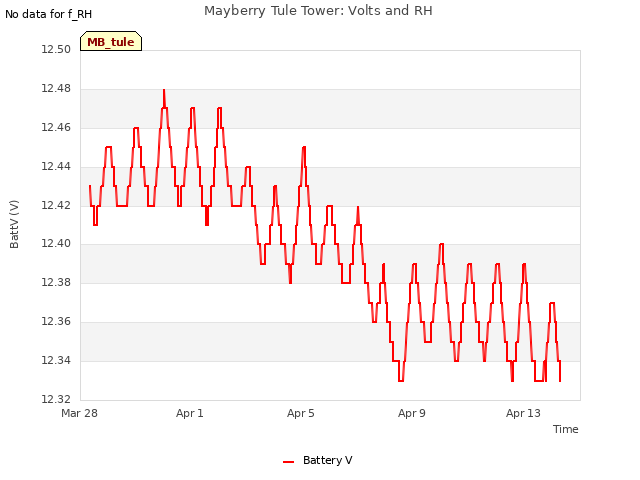Click the BattV (V) axis label
This screenshot has height=480, width=640.
pos(14,224)
